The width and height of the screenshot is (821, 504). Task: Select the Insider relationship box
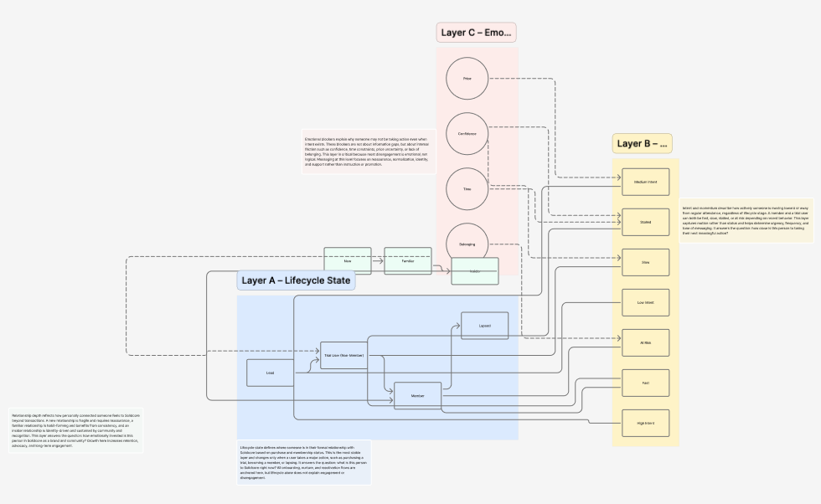pyautogui.click(x=475, y=271)
